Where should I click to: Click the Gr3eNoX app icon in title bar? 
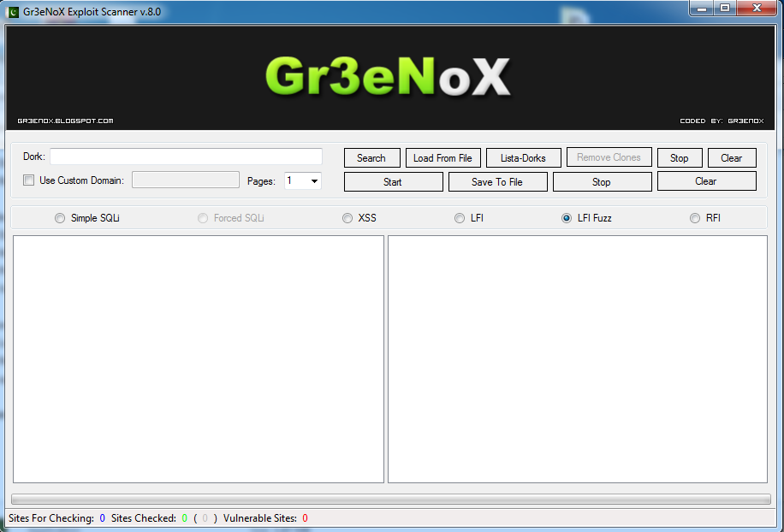pos(14,12)
